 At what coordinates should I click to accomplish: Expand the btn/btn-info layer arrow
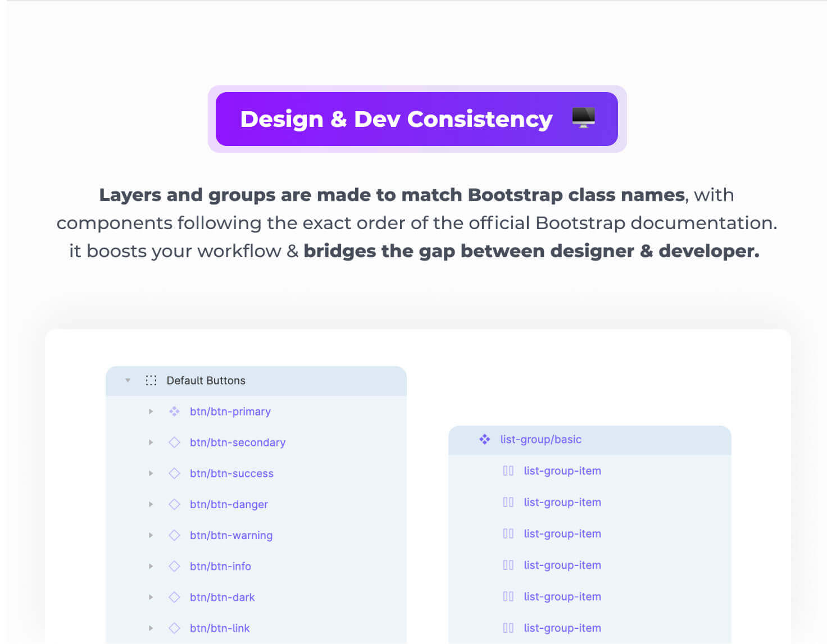[x=151, y=566]
